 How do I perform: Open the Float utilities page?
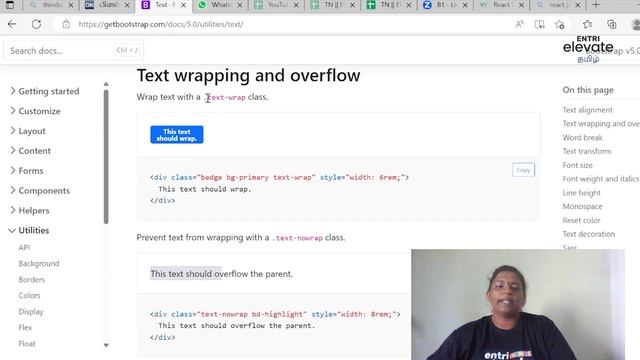pos(27,344)
